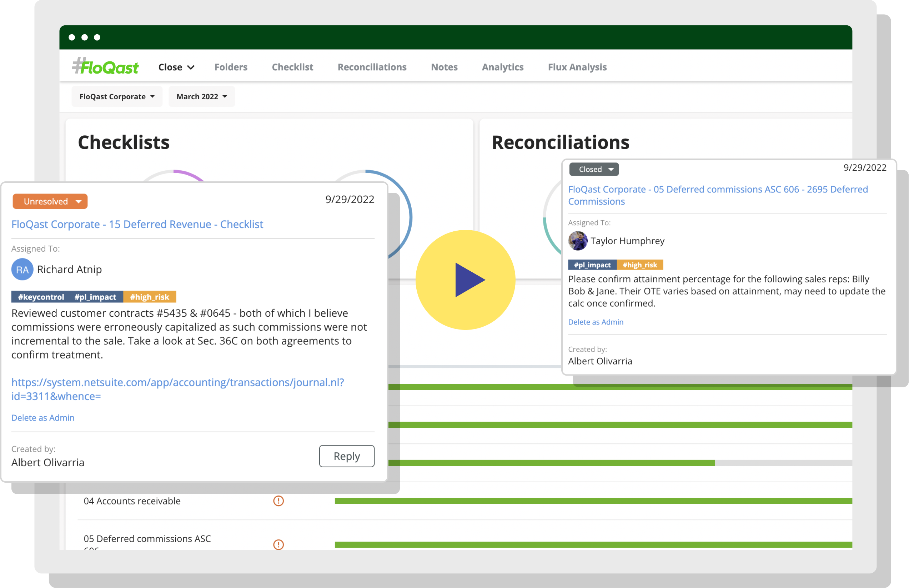Screen dimensions: 909x588
Task: Open the March 2022 period dropdown
Action: [x=202, y=97]
